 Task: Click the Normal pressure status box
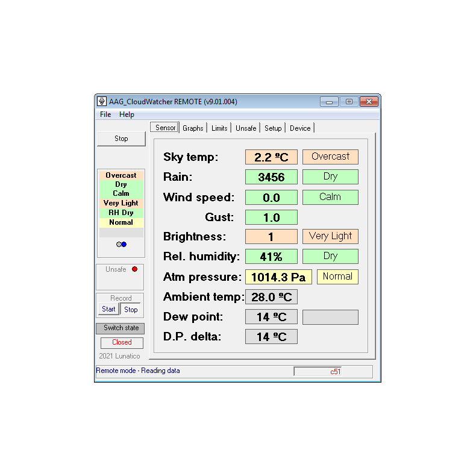[x=337, y=277]
